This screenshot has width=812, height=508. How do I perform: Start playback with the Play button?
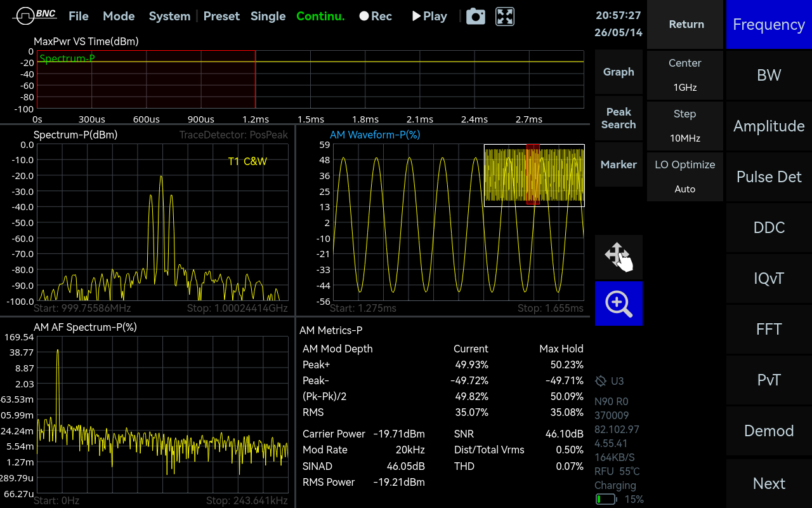click(x=429, y=17)
